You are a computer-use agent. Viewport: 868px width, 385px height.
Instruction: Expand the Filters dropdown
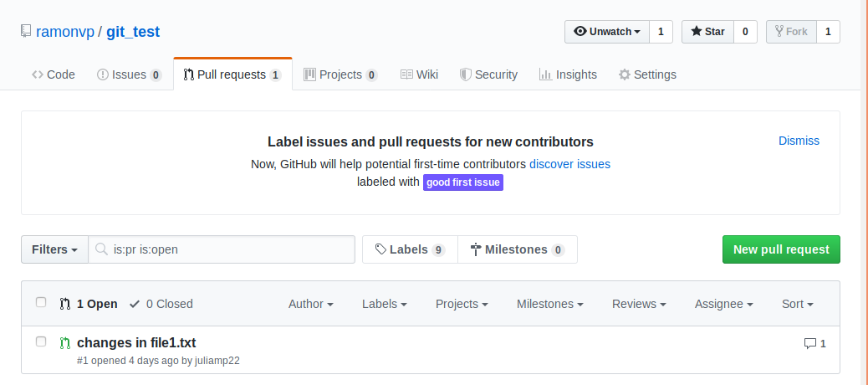(54, 249)
